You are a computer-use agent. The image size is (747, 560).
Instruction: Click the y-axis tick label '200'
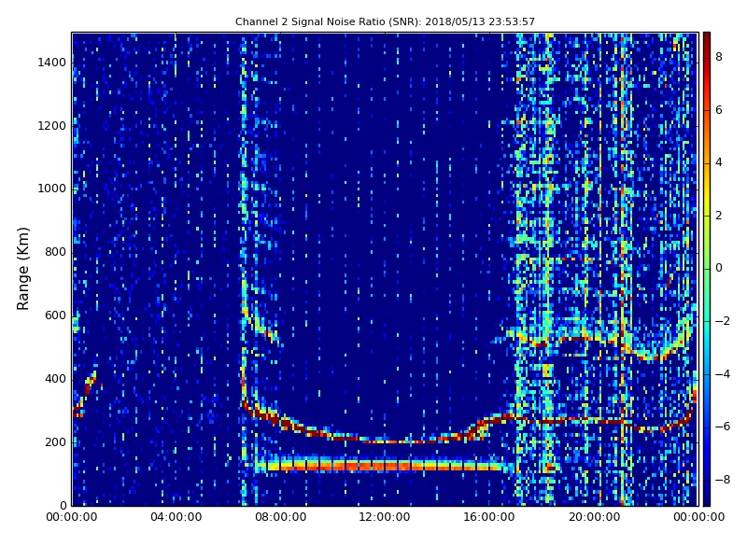pyautogui.click(x=55, y=441)
